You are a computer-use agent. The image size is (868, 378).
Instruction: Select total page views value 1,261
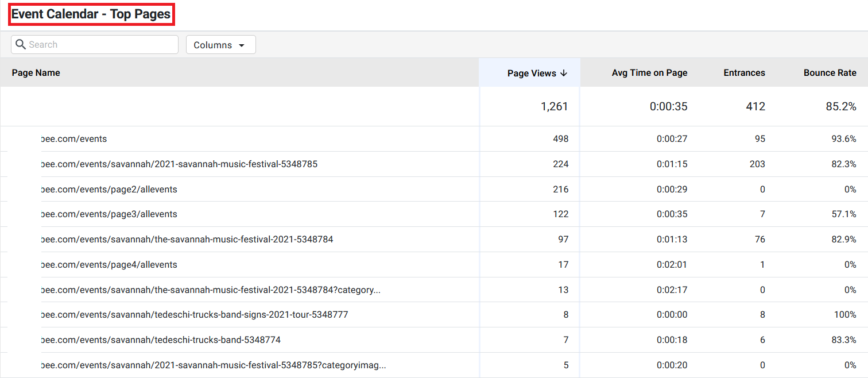555,106
